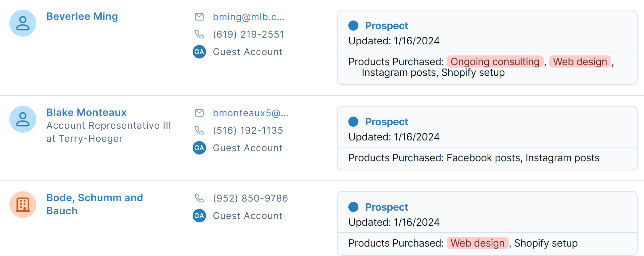The image size is (644, 256).
Task: Click Blake Monteaux's person avatar icon
Action: [22, 119]
